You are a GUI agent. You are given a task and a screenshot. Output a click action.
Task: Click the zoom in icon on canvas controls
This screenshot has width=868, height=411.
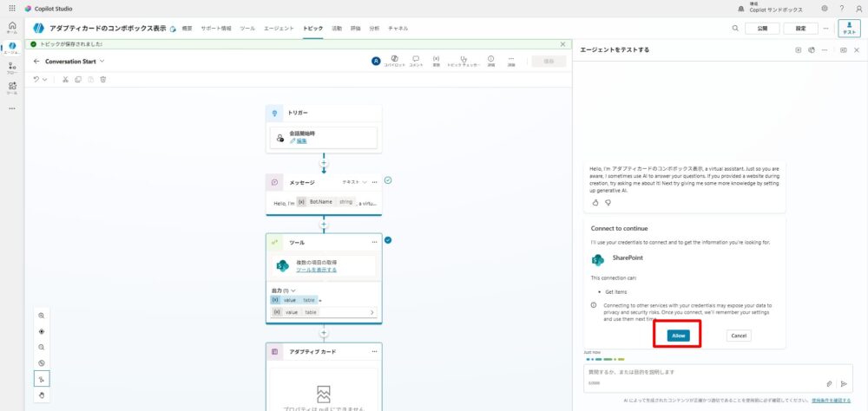tap(42, 316)
